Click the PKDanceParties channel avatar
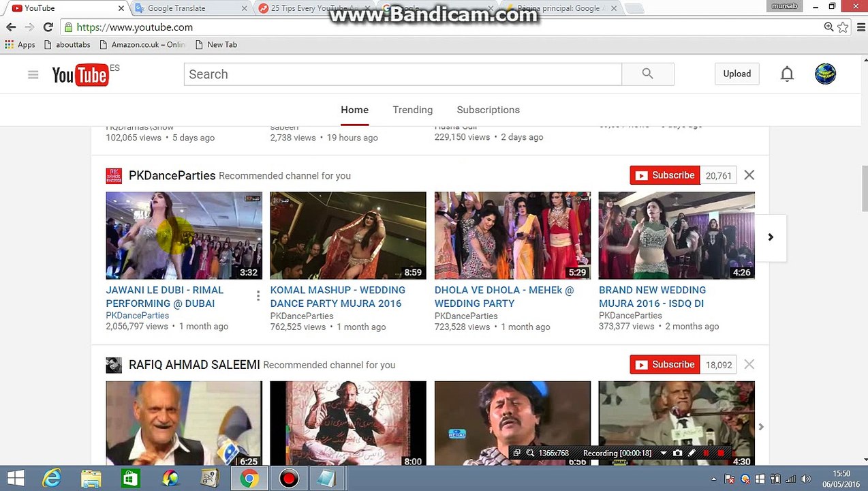This screenshot has height=491, width=868. point(114,175)
